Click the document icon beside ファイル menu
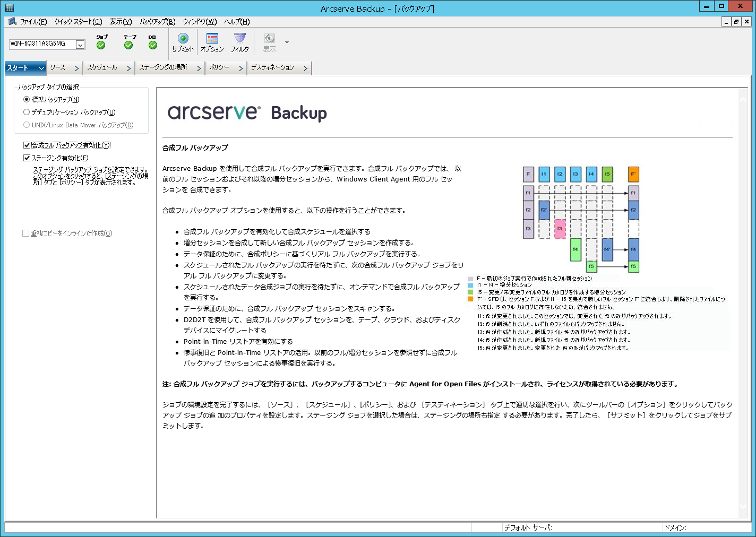This screenshot has height=537, width=756. [13, 21]
